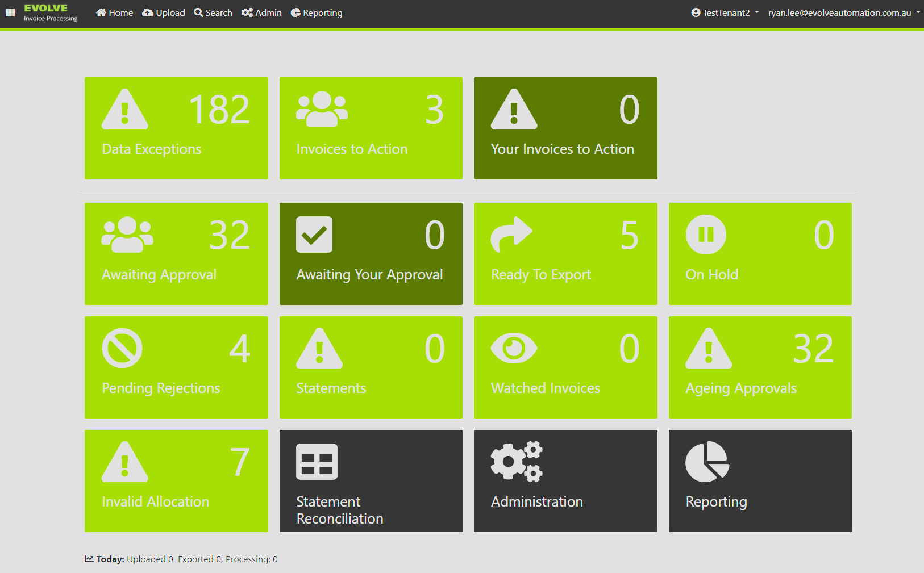Open the Admin menu in navbar
Image resolution: width=924 pixels, height=573 pixels.
[261, 12]
